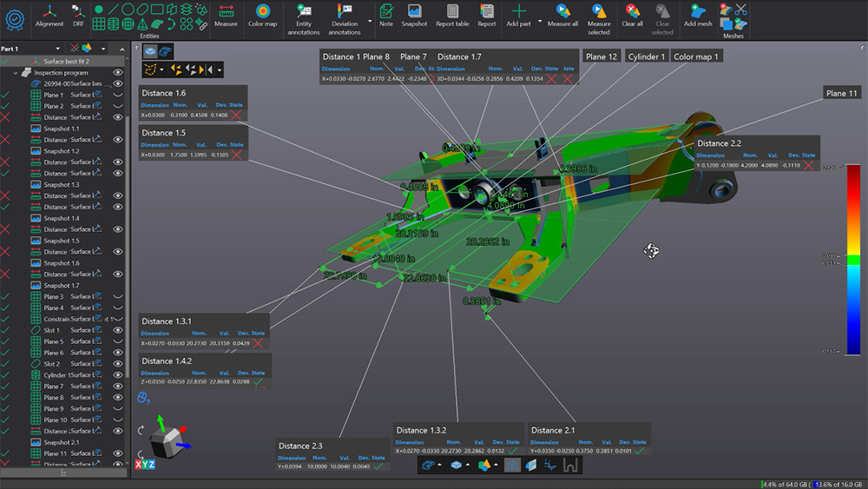The height and width of the screenshot is (489, 868).
Task: Toggle visibility of Slot 1 entity
Action: point(118,330)
